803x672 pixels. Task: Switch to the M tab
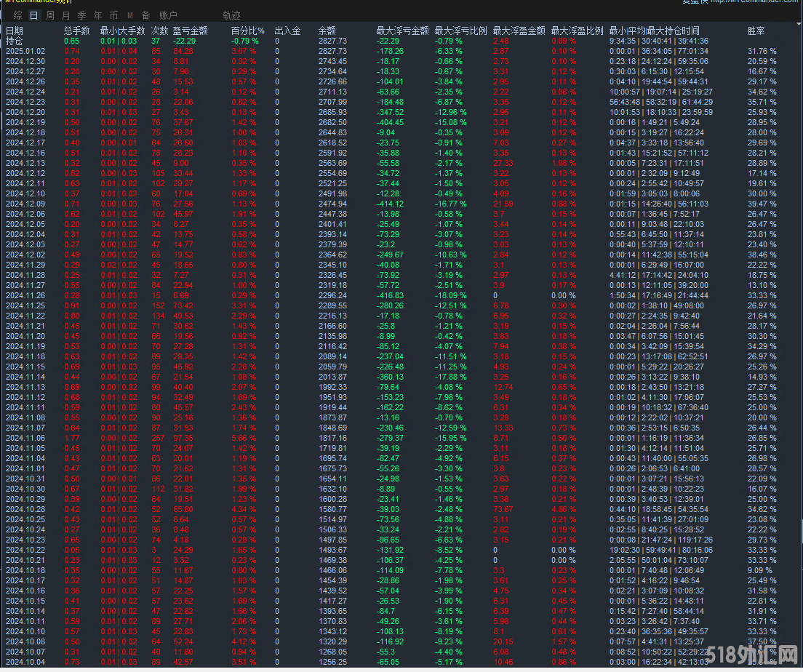tap(130, 15)
